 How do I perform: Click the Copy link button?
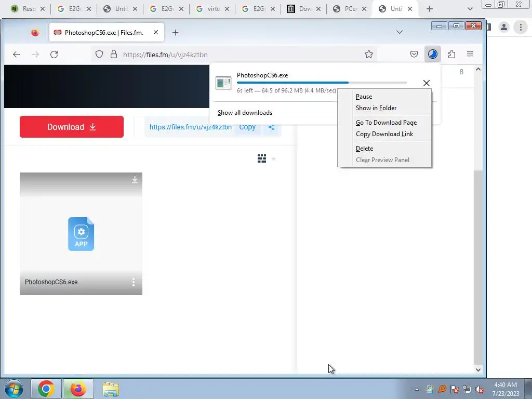point(247,127)
